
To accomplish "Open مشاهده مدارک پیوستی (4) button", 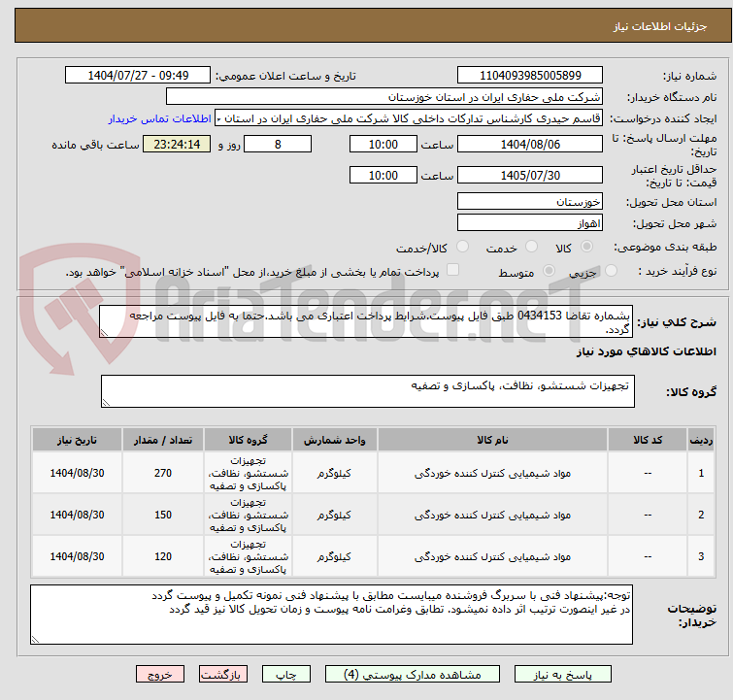I will [x=413, y=675].
